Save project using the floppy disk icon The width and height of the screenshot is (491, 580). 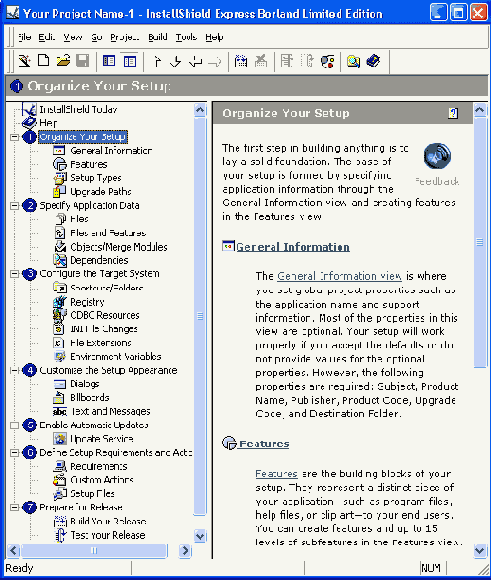click(x=83, y=61)
